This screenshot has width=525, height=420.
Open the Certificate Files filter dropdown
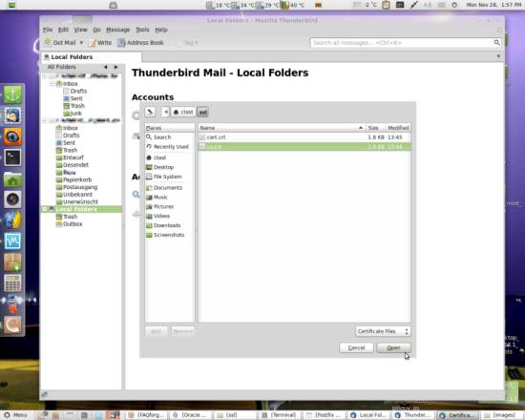383,331
